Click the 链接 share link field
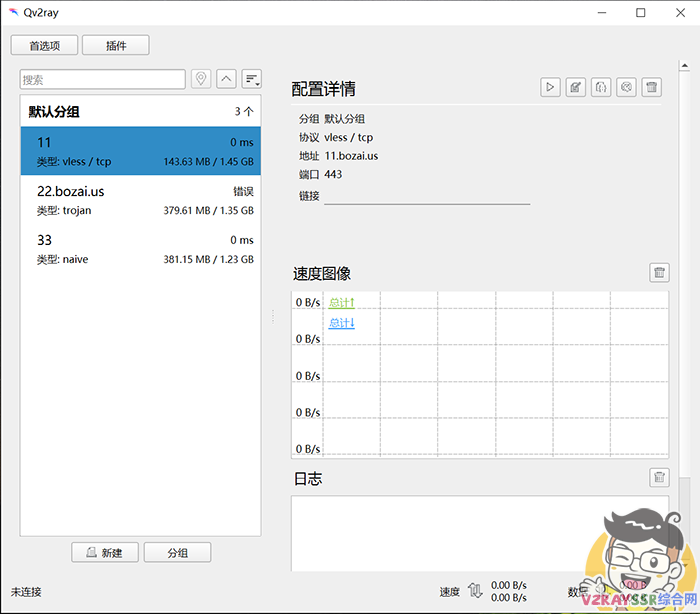 427,196
